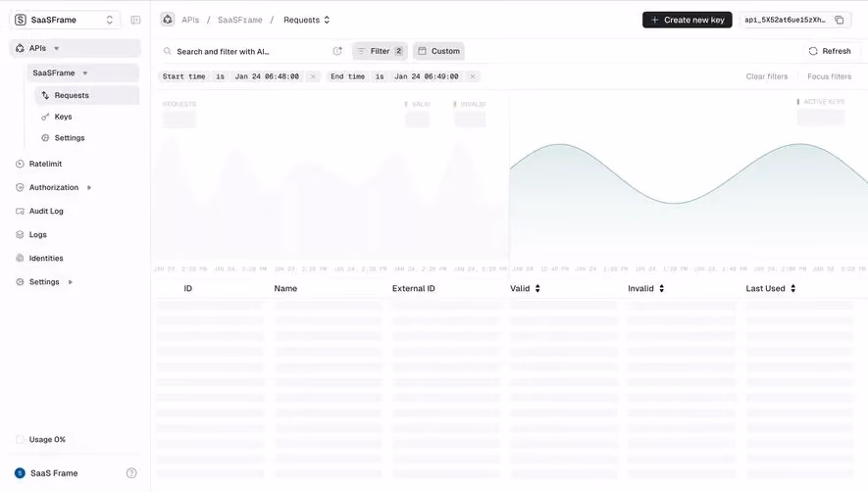Click the help question mark icon
The height and width of the screenshot is (492, 868).
tap(131, 473)
